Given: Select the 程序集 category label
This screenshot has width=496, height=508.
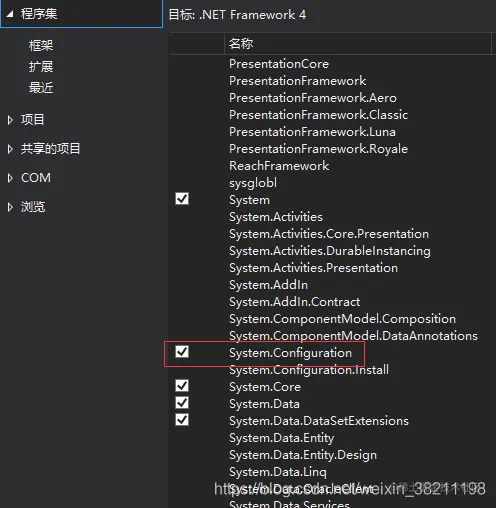Looking at the screenshot, I should [x=39, y=14].
